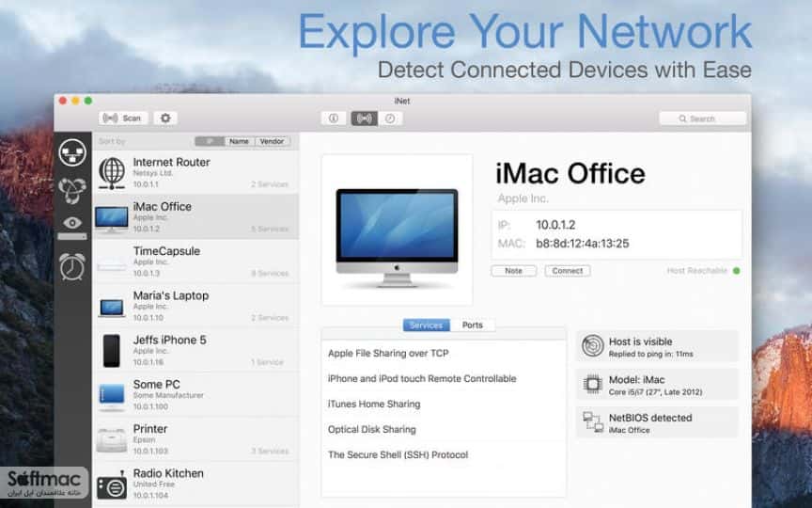812x508 pixels.
Task: Switch to the Services tab
Action: point(426,325)
